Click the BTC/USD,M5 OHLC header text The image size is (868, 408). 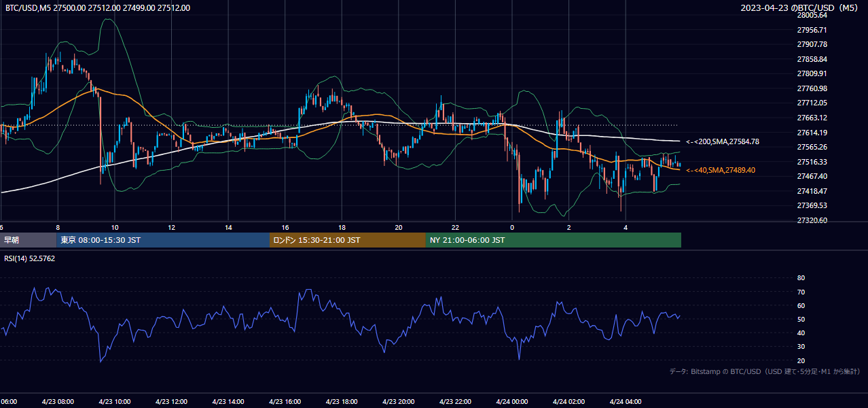98,8
